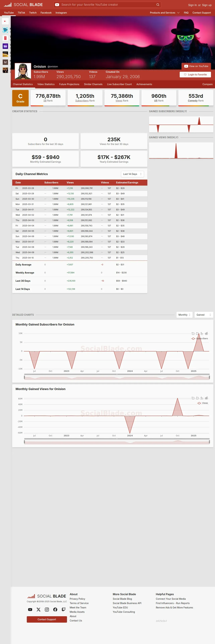Click the Compare link in the channel nav

point(207,84)
